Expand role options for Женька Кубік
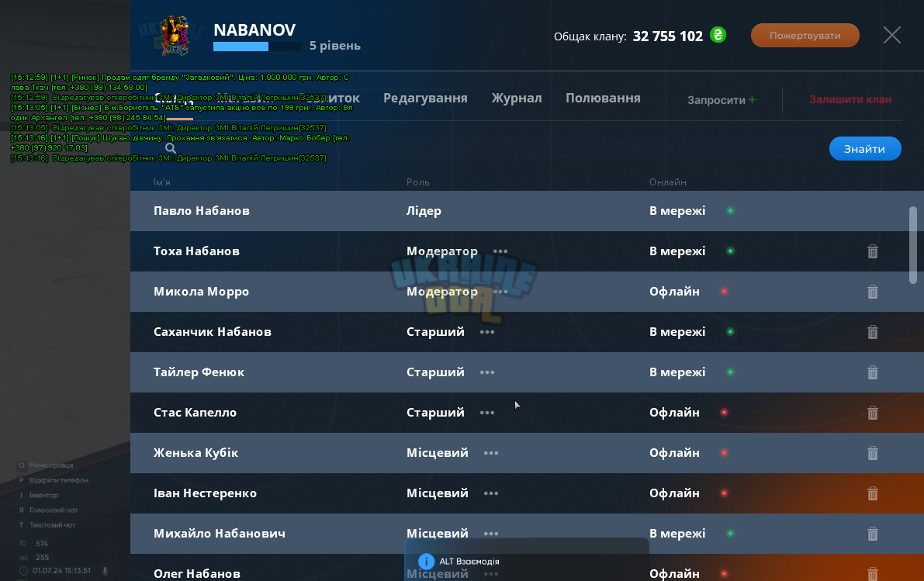 [x=491, y=453]
